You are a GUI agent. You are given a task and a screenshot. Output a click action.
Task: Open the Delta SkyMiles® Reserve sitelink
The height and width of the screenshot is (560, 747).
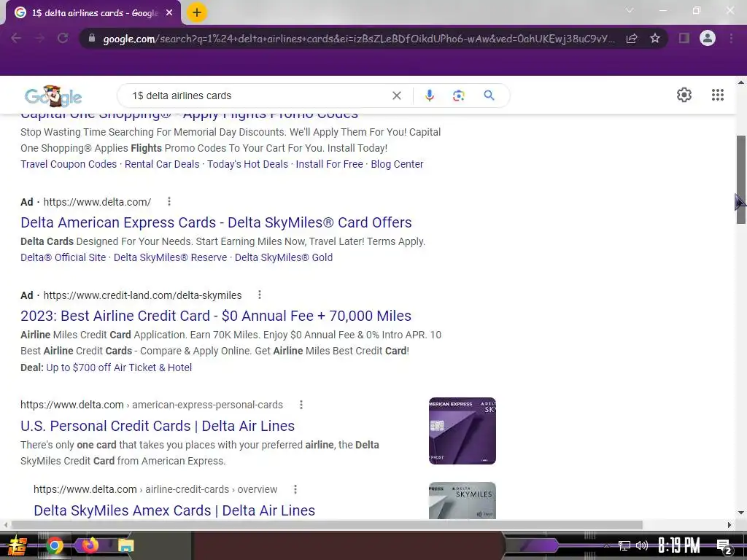pyautogui.click(x=170, y=257)
